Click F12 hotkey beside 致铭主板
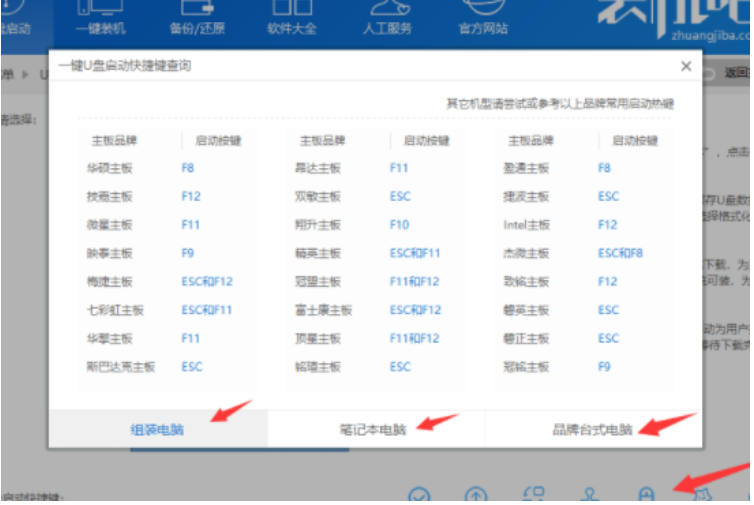The width and height of the screenshot is (754, 505). pos(607,281)
